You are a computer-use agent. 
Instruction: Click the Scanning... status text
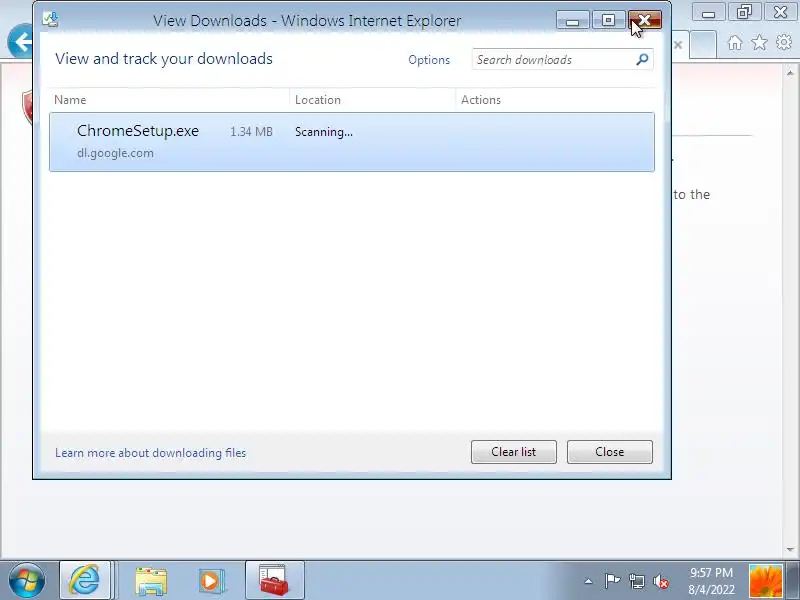[323, 132]
